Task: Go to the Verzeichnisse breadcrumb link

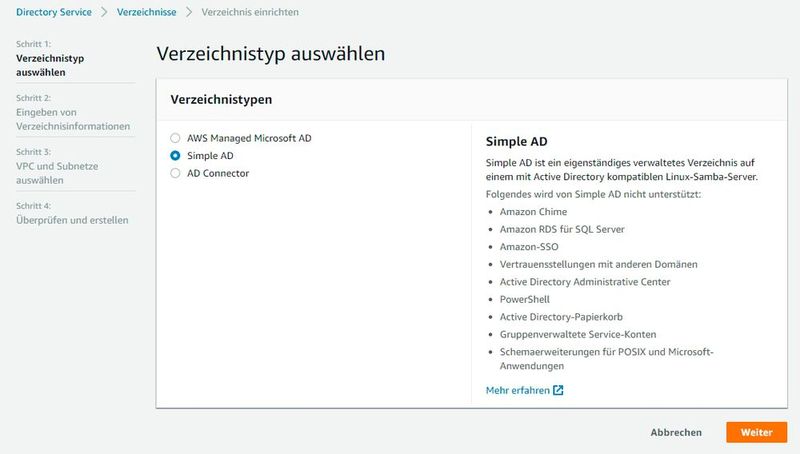Action: coord(146,12)
